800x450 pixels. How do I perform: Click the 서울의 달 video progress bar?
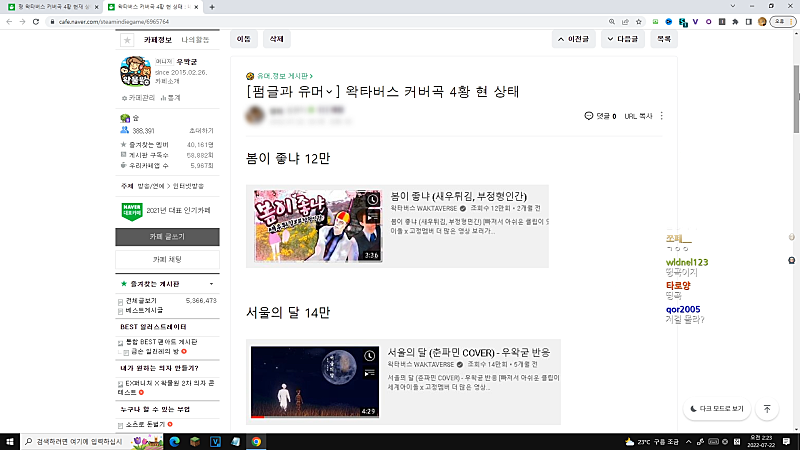point(315,417)
